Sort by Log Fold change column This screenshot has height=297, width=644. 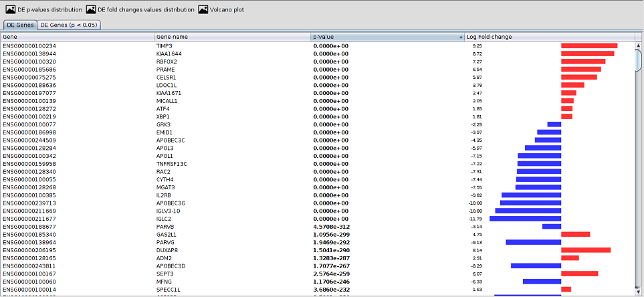[x=548, y=37]
